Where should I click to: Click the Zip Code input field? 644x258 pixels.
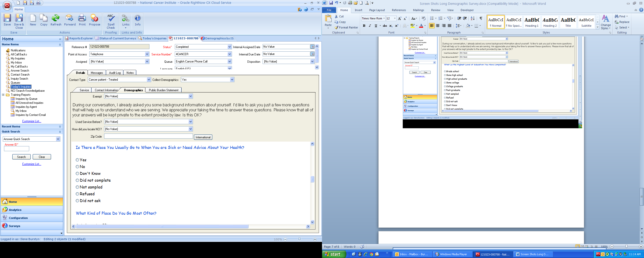tap(148, 136)
